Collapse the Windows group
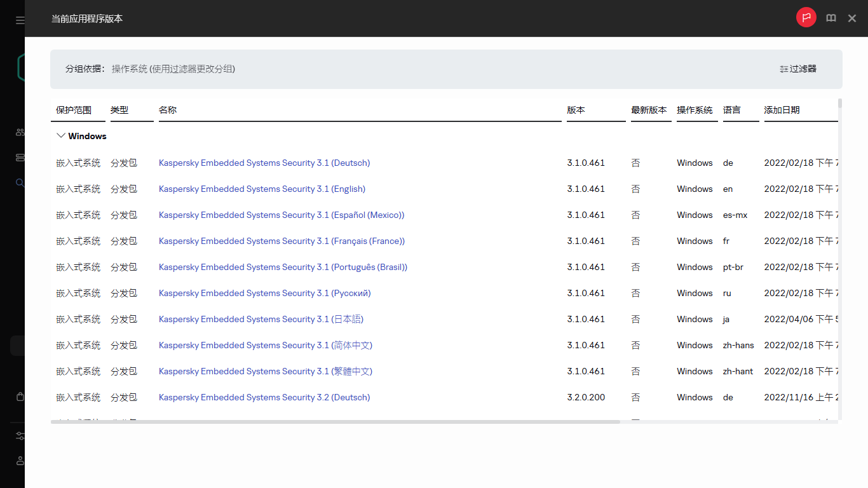The image size is (868, 488). point(61,136)
